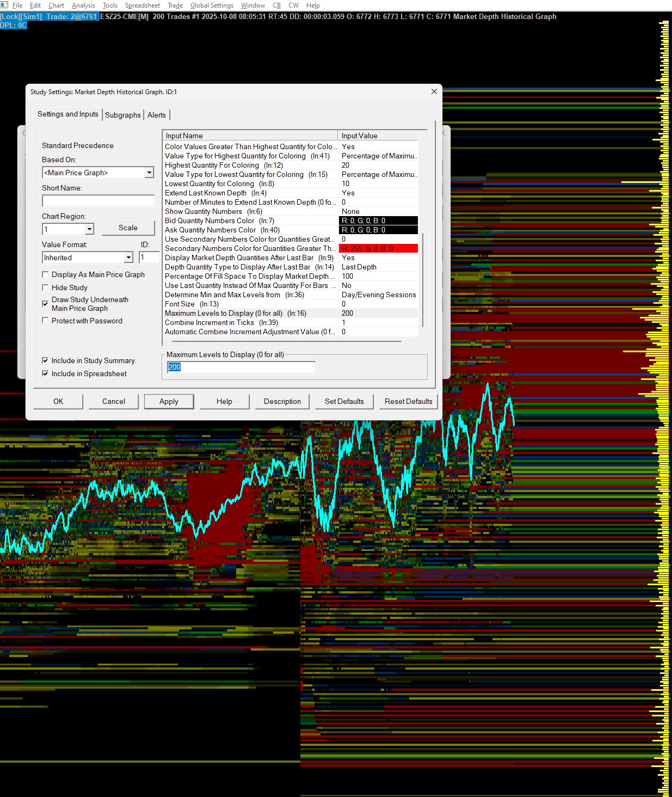Click the Set Defaults button
Viewport: 672px width, 797px height.
(344, 401)
